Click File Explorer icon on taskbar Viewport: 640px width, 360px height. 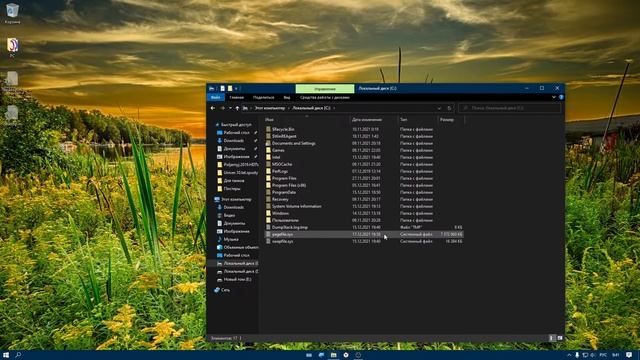333,355
